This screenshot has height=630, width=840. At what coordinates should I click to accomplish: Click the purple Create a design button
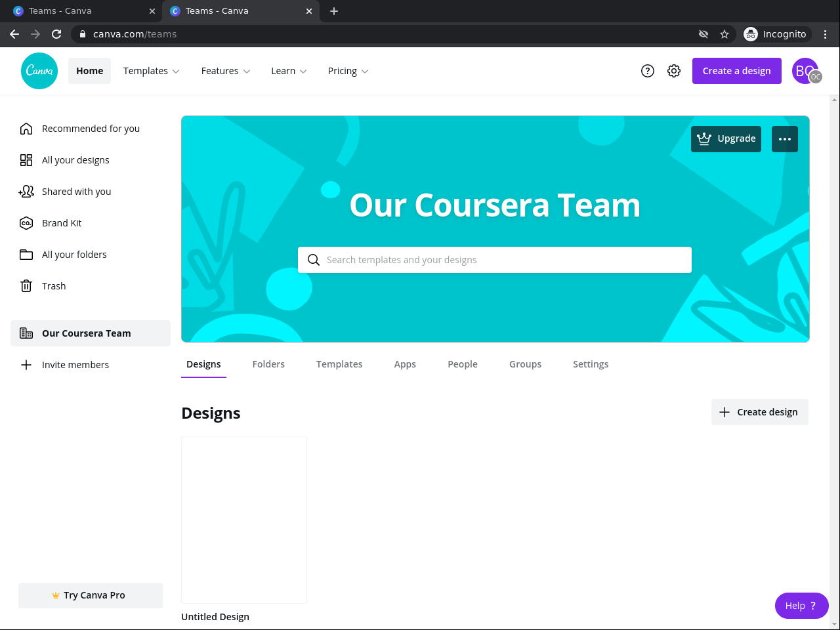click(x=737, y=71)
